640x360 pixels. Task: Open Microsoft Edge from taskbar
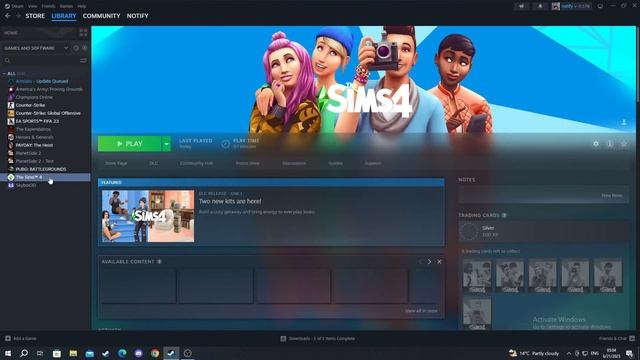click(122, 353)
